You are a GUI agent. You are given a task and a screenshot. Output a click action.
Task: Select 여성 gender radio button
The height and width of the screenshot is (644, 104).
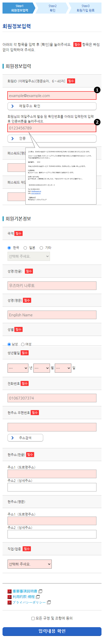coord(23,344)
